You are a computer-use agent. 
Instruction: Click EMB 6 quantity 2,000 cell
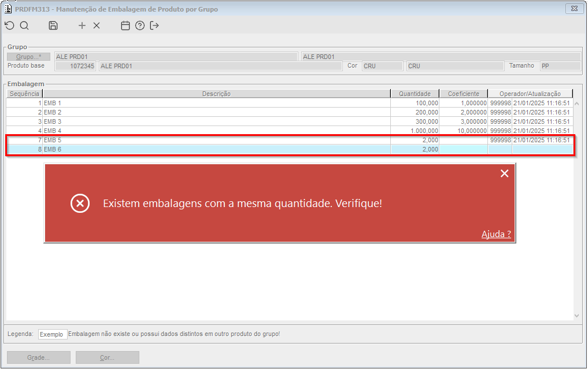pos(415,149)
